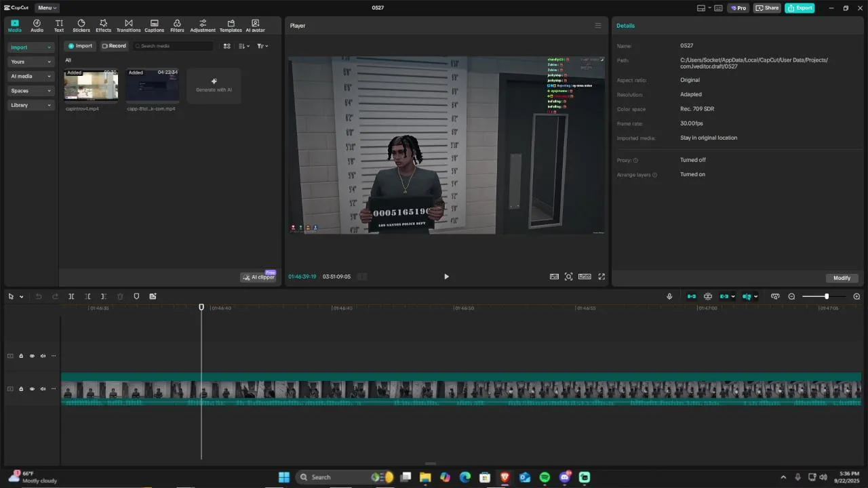This screenshot has height=488, width=868.
Task: Click the Delete left (trim left) tool
Action: [x=87, y=296]
